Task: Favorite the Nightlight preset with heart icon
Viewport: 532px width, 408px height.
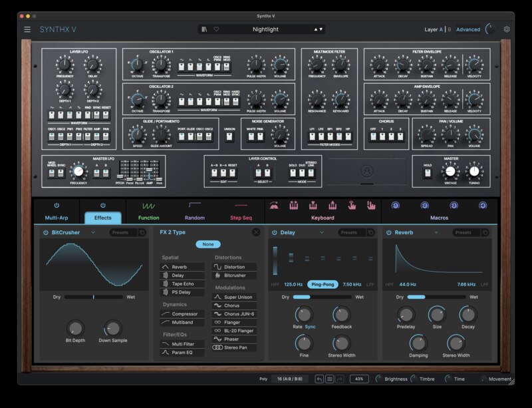Action: (216, 29)
